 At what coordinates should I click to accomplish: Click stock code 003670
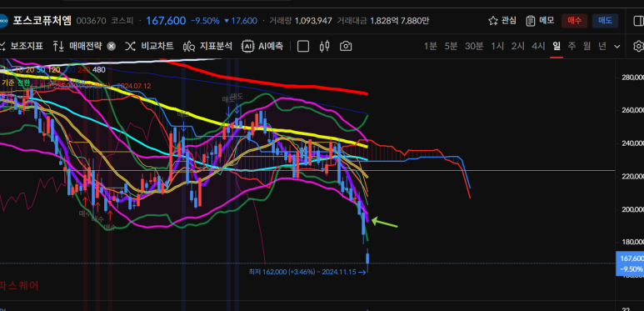[x=91, y=21]
